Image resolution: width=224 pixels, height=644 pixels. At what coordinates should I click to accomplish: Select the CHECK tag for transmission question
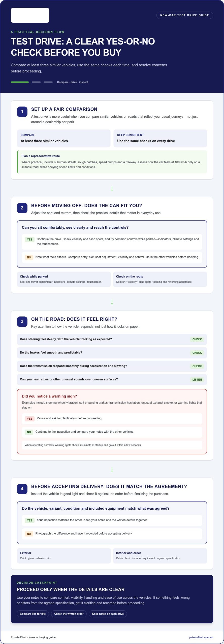pyautogui.click(x=197, y=366)
